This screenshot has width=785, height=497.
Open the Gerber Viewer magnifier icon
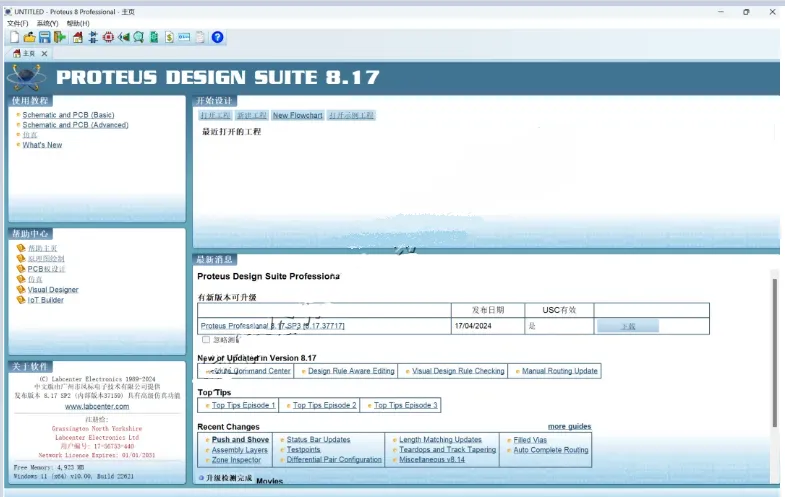point(139,37)
